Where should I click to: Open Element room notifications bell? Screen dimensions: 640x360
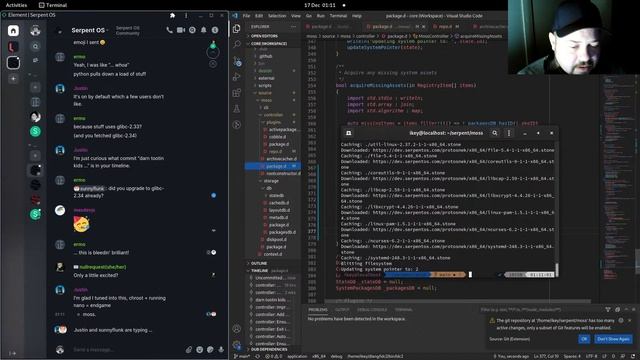(x=203, y=30)
